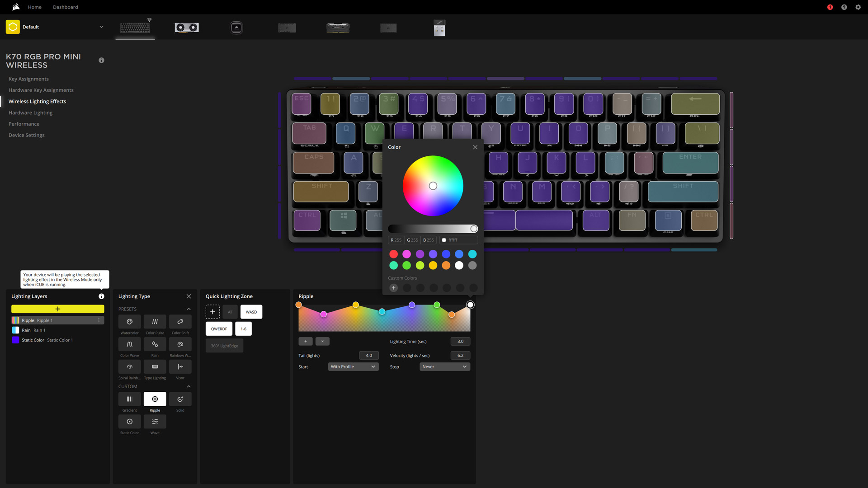Select the Rain preset icon
Screen dimensions: 868x488
click(x=155, y=344)
